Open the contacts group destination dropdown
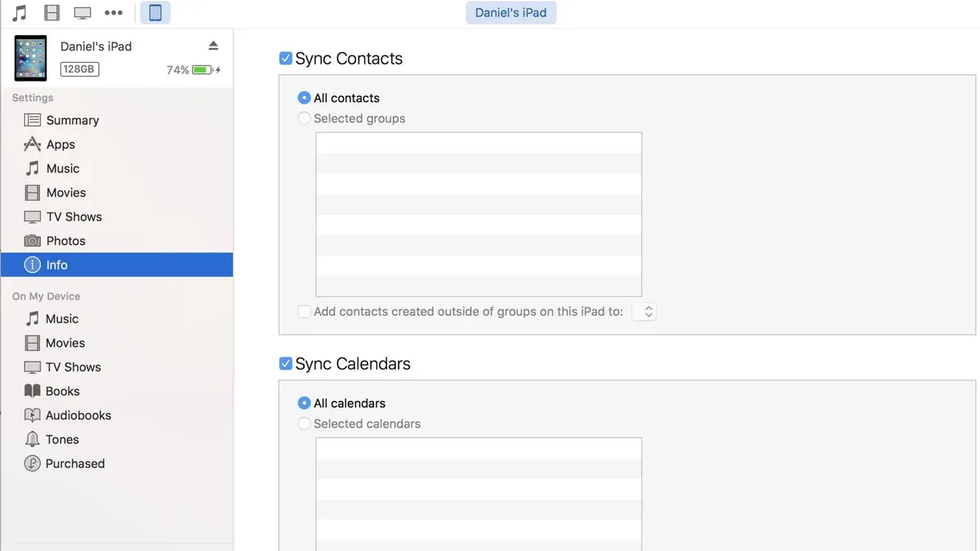The width and height of the screenshot is (980, 551). click(644, 312)
